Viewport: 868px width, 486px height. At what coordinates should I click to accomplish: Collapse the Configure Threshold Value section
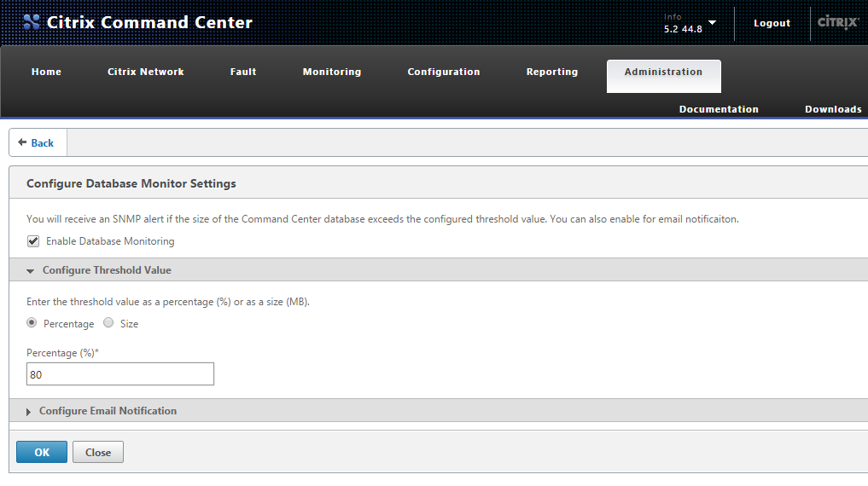coord(30,270)
